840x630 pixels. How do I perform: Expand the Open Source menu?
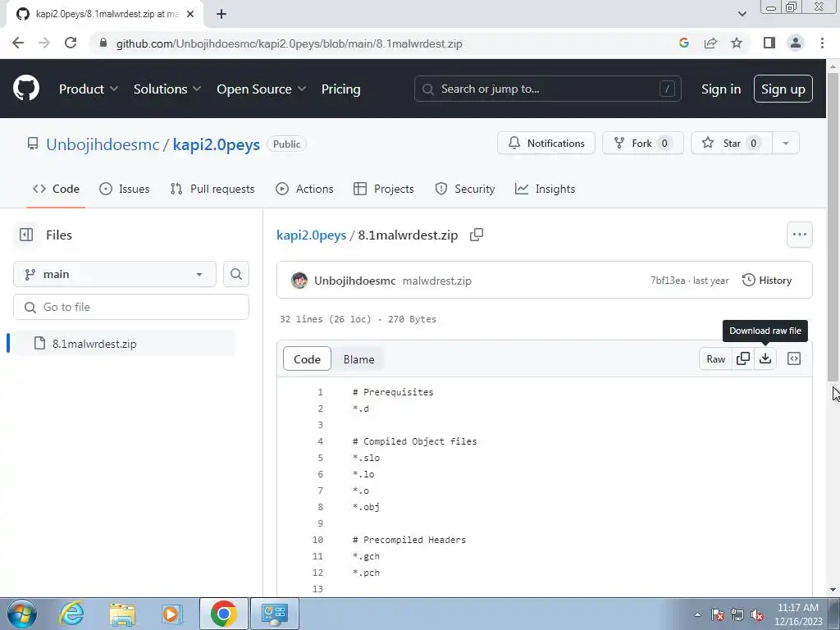pos(262,89)
